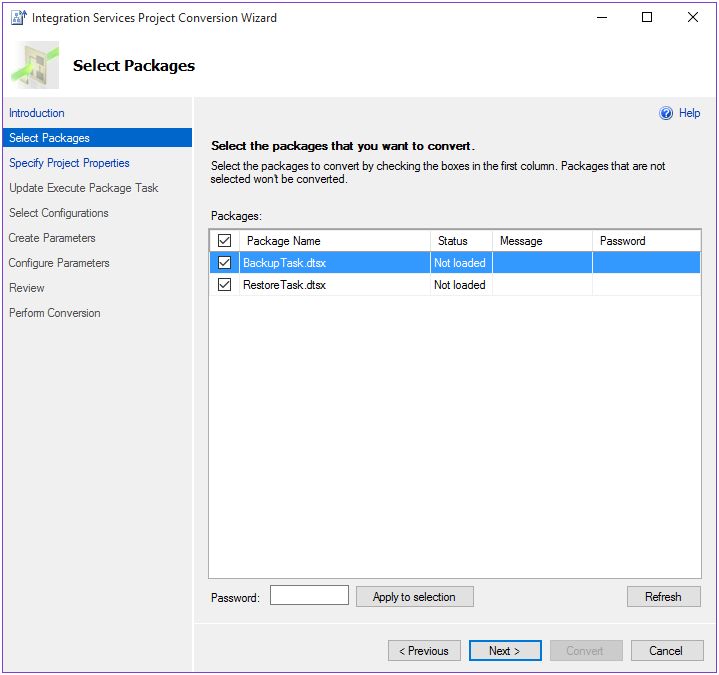Click Not loaded status for BackupTask.dtsx
Viewport: 719px width, 675px height.
(x=459, y=263)
